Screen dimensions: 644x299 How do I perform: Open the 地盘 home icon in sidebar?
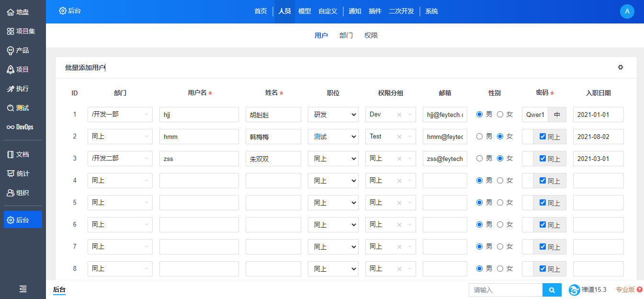[x=11, y=12]
